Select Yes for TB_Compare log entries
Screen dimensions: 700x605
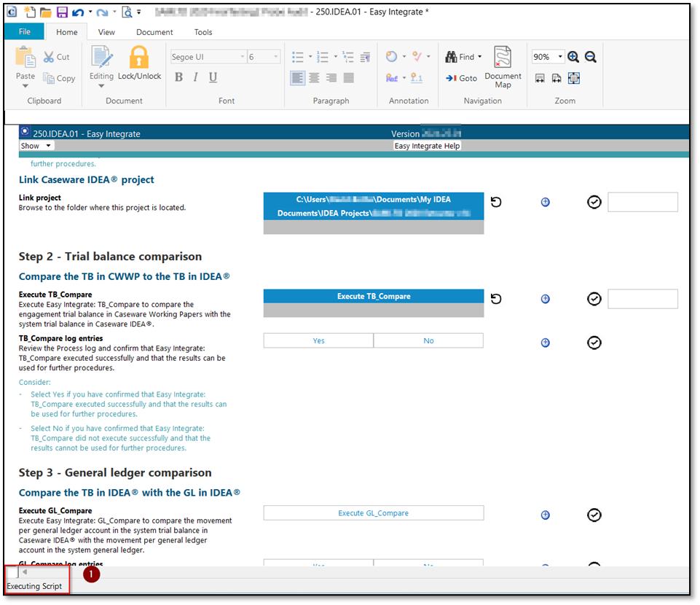click(x=318, y=340)
